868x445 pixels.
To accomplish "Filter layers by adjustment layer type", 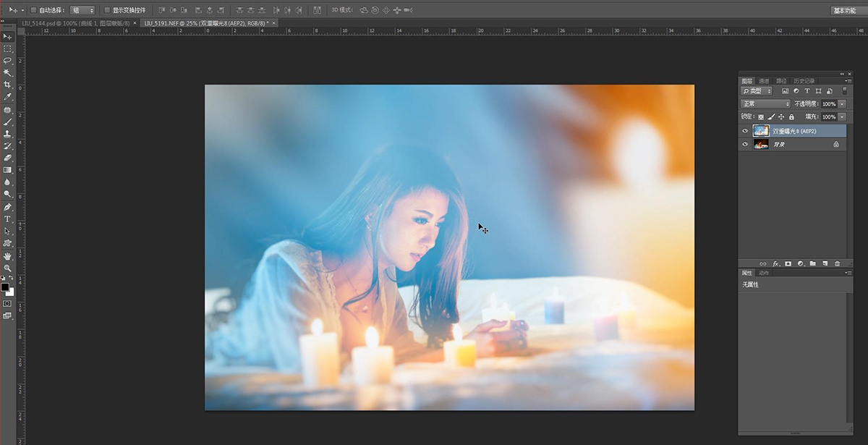I will [796, 91].
